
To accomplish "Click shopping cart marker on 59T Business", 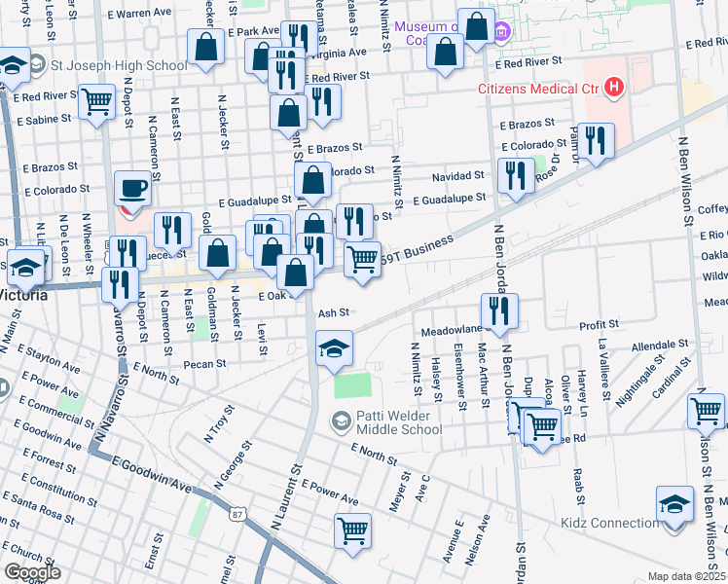I will pyautogui.click(x=362, y=259).
